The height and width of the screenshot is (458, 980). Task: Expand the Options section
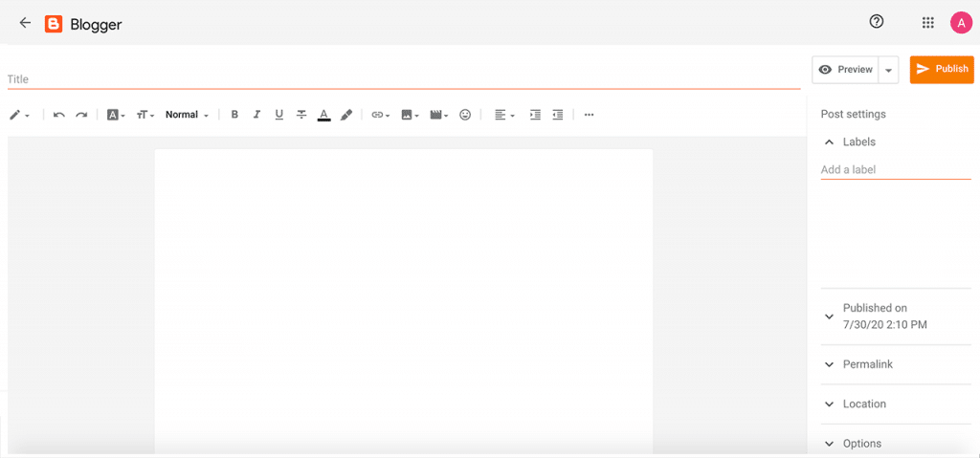896,444
